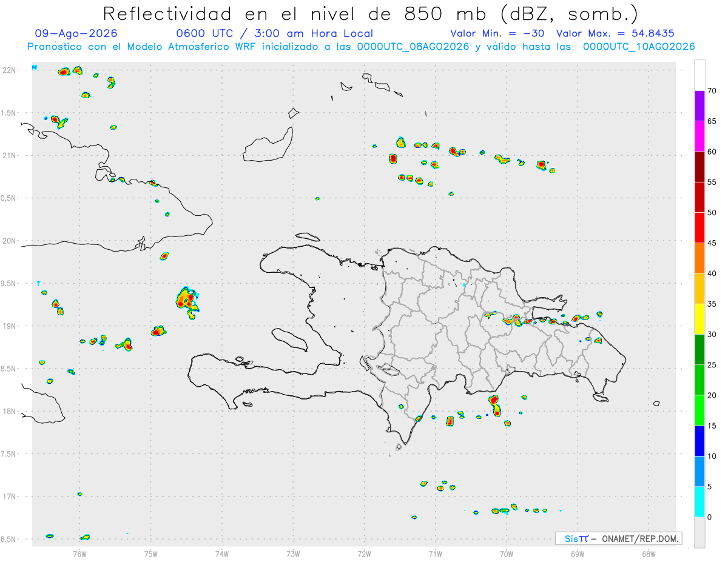
Task: Click the '74W' longitude label
Action: pos(222,554)
